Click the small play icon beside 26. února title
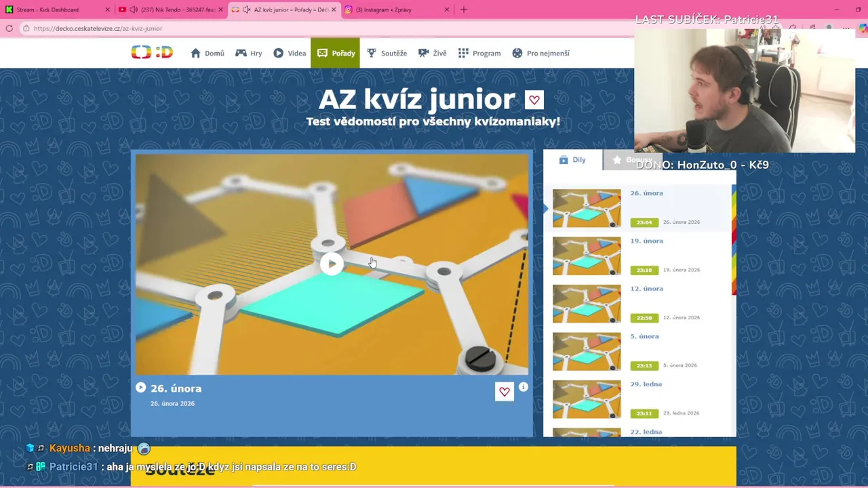The image size is (868, 488). click(140, 388)
